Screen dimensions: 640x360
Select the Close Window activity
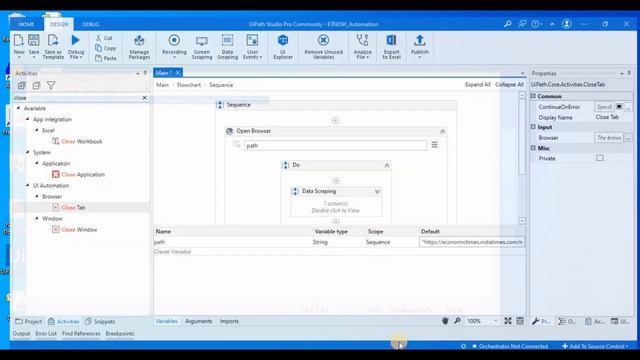point(75,229)
